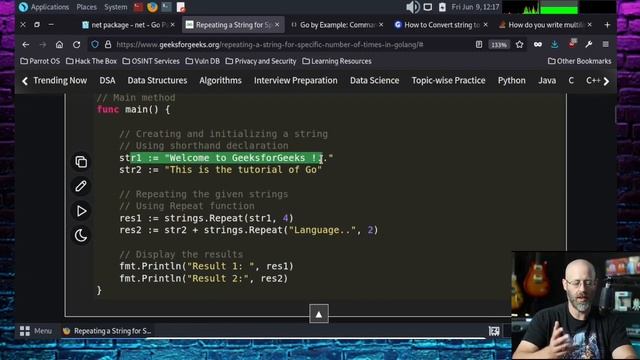Open Topic-wise Practice link
This screenshot has height=360, width=640.
pyautogui.click(x=448, y=80)
